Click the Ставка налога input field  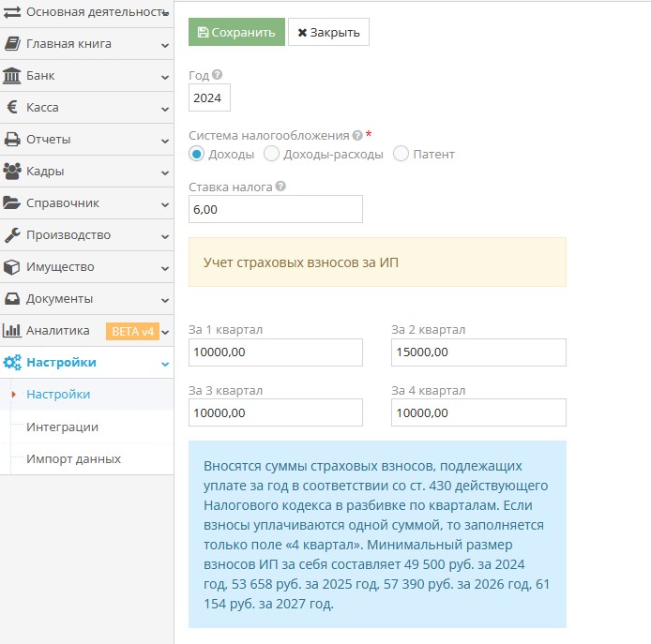[276, 209]
